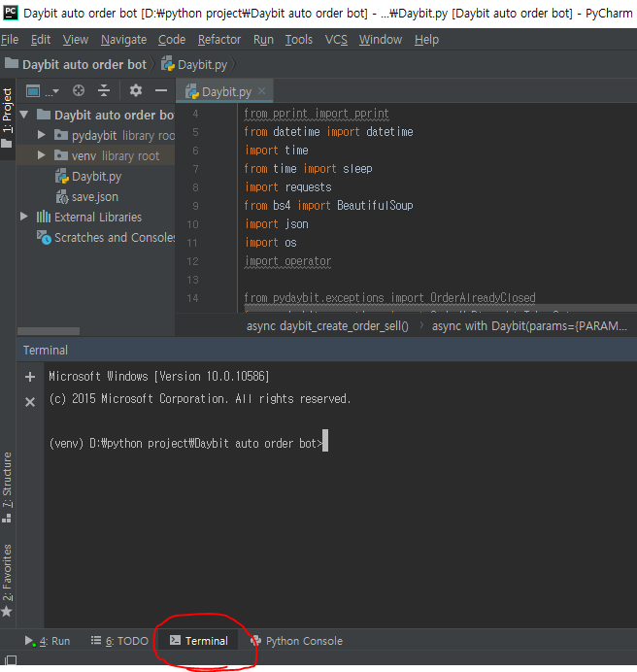637x672 pixels.
Task: Select the pydaybit folder icon
Action: pyautogui.click(x=61, y=135)
